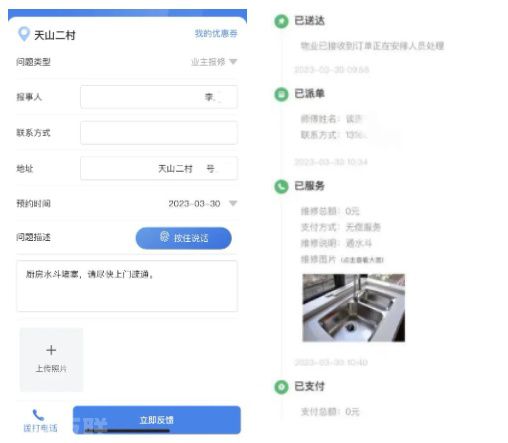
Task: Open 我的优惠券 link
Action: click(x=216, y=34)
